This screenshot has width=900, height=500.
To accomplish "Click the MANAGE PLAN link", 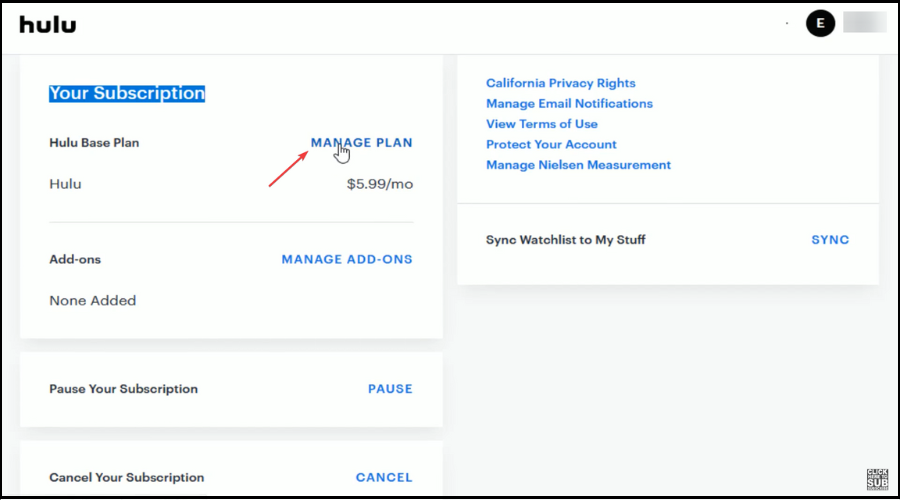I will 362,143.
